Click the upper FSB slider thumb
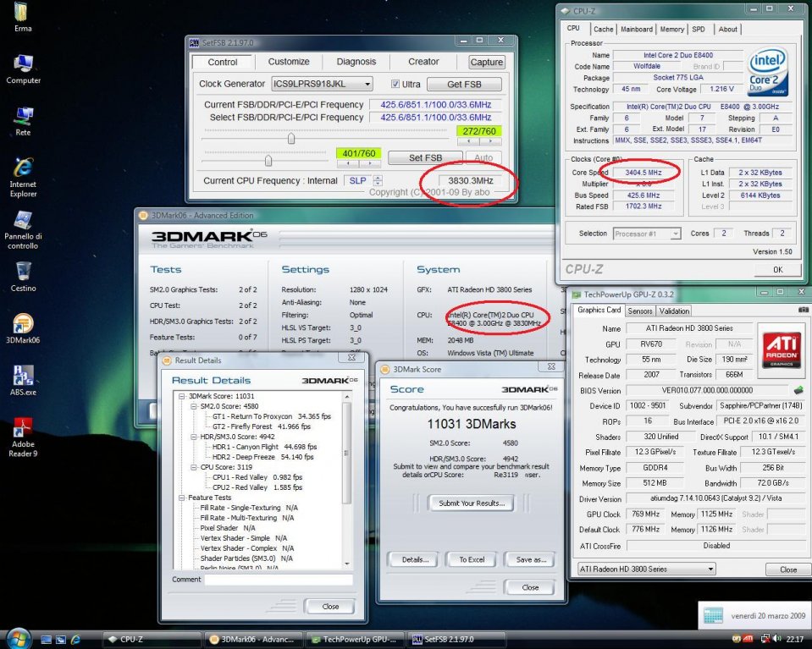This screenshot has width=812, height=649. [x=291, y=138]
